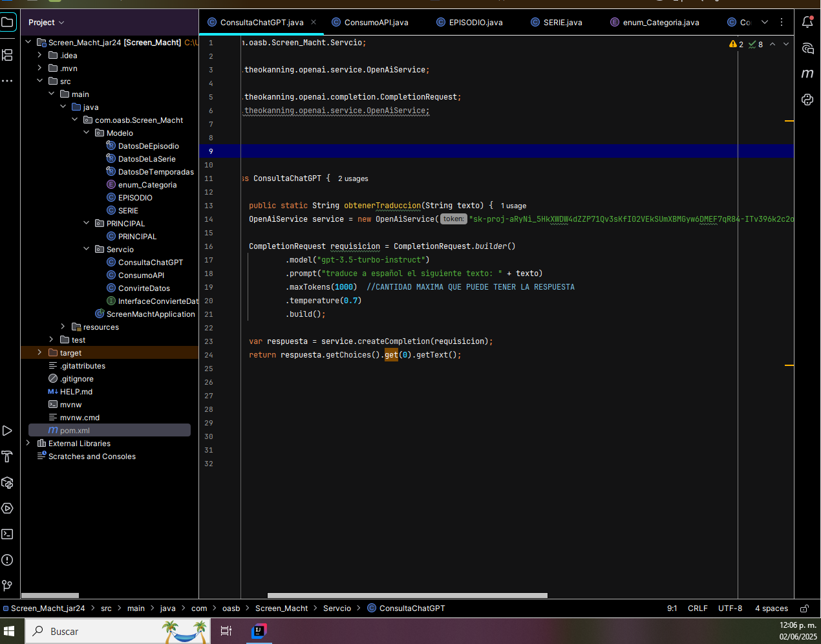
Task: Change indent setting '4 spaces'
Action: 771,608
